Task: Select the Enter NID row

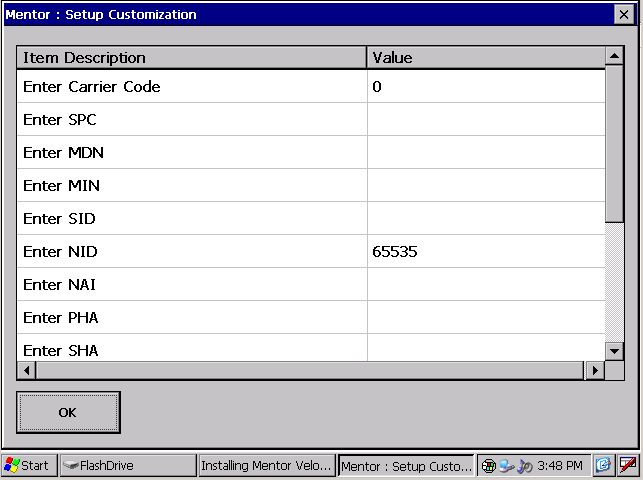Action: pyautogui.click(x=311, y=252)
